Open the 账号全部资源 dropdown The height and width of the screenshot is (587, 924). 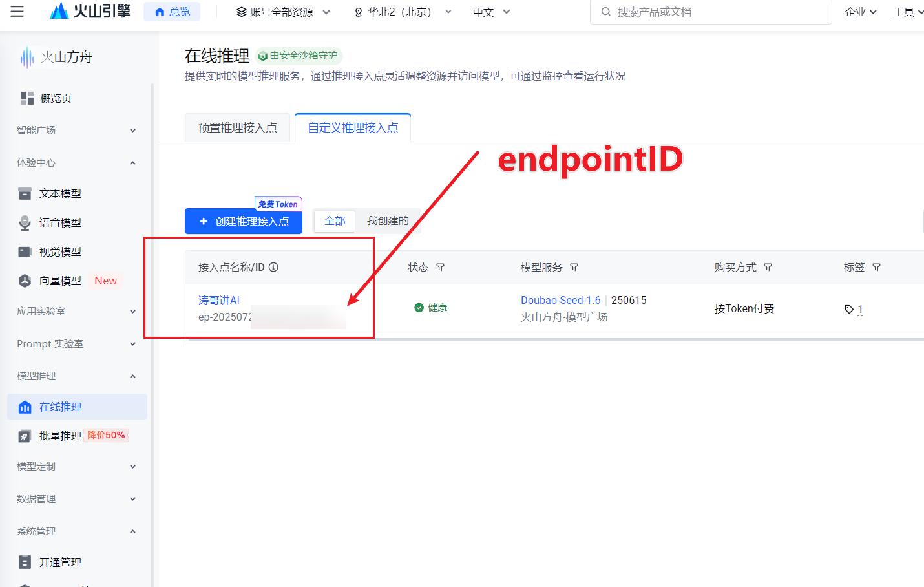[x=283, y=12]
